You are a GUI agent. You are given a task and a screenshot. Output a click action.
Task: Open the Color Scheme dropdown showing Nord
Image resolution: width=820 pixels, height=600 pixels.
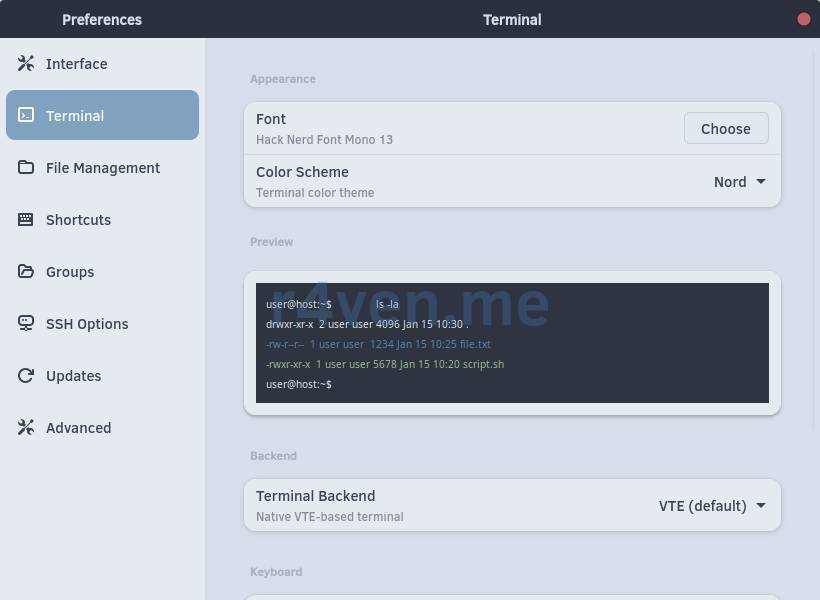tap(739, 182)
